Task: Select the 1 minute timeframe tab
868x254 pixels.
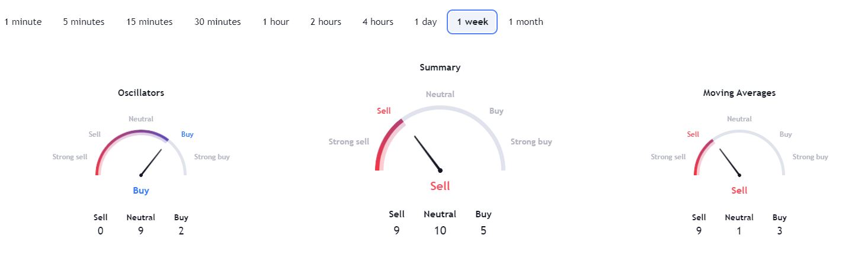Action: (23, 22)
